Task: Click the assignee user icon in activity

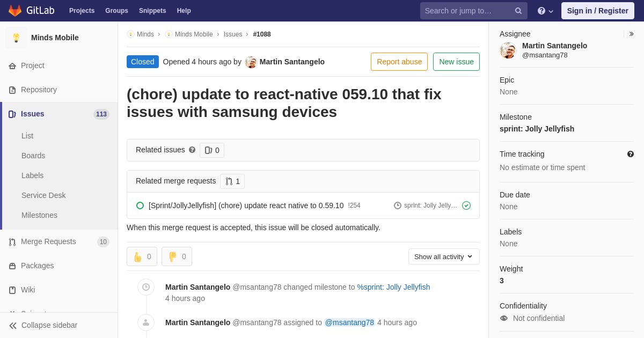Action: [x=146, y=322]
